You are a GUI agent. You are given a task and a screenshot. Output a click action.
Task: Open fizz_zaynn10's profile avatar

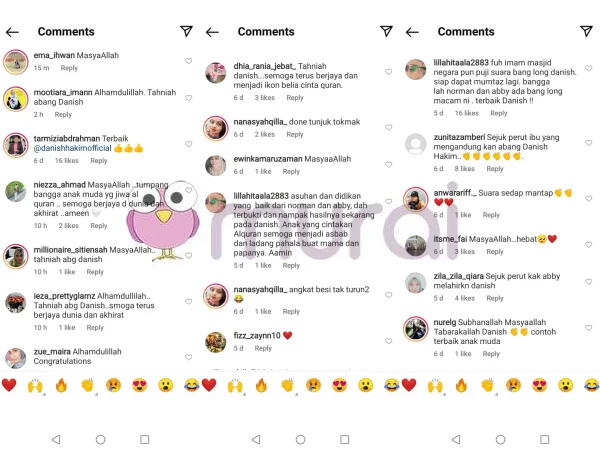[x=215, y=342]
